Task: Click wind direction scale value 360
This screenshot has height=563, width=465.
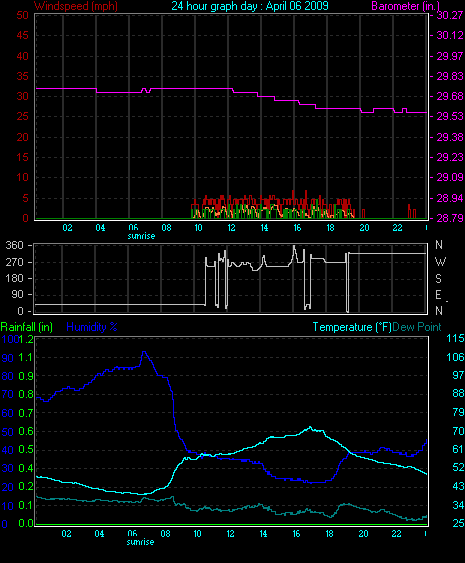Action: 15,245
